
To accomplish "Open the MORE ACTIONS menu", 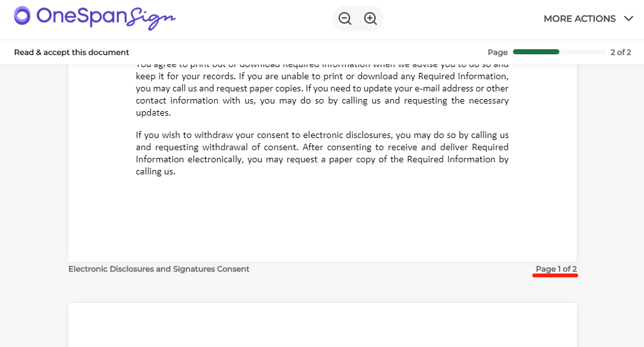I will (x=588, y=19).
